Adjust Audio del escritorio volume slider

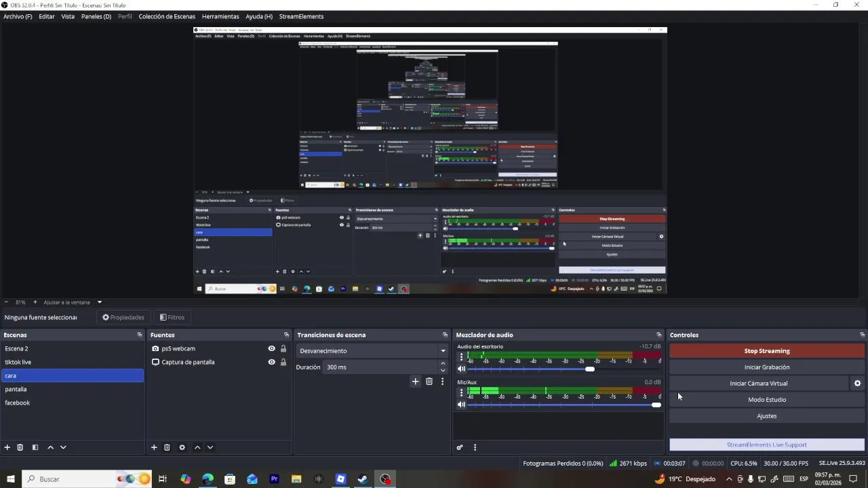pos(590,369)
